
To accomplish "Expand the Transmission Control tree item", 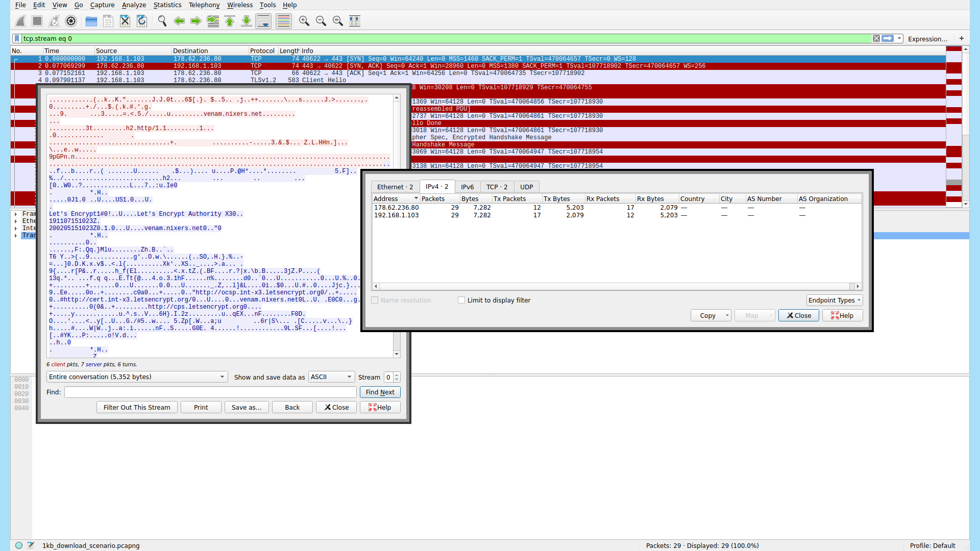I will 16,236.
